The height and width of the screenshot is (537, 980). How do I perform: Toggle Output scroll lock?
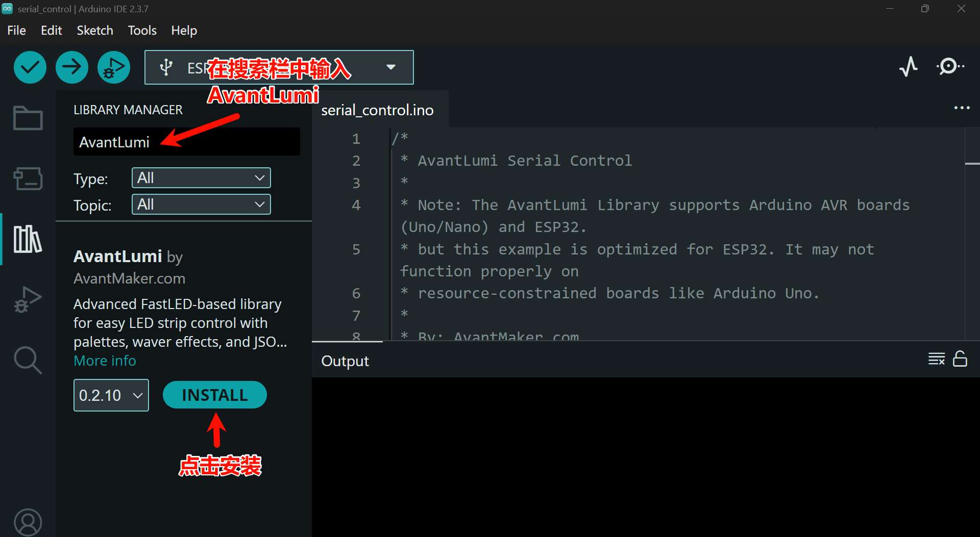(960, 359)
